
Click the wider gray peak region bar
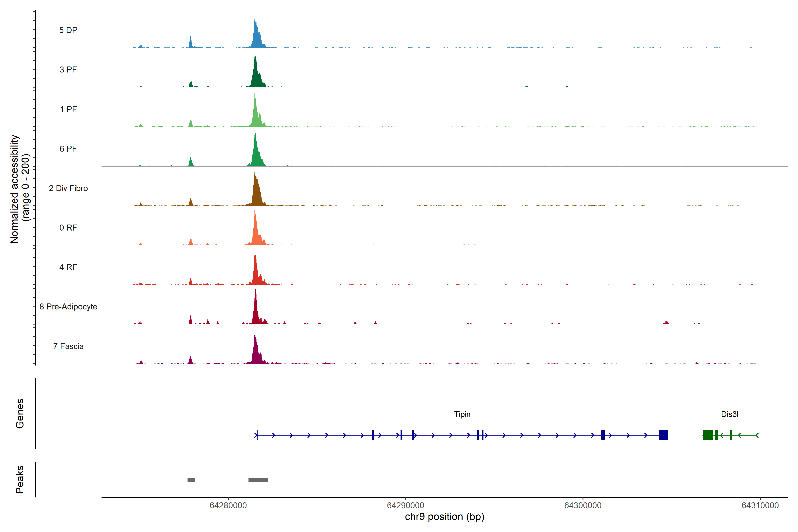(258, 480)
